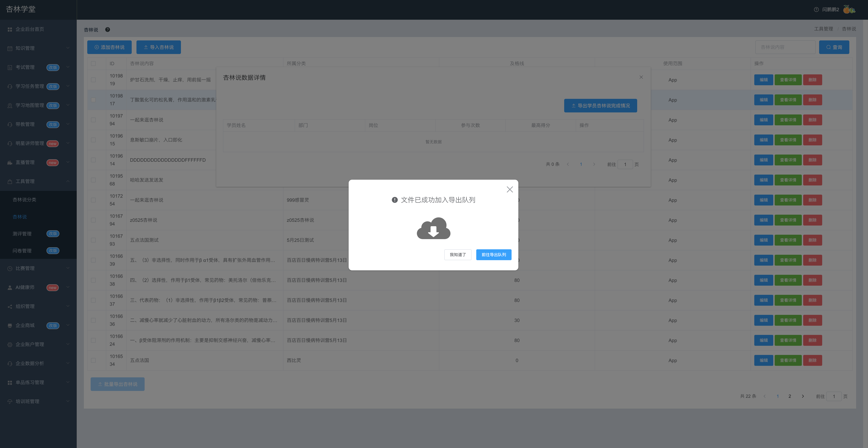Open 杏林说分类 submenu item
The width and height of the screenshot is (868, 448).
tap(38, 200)
